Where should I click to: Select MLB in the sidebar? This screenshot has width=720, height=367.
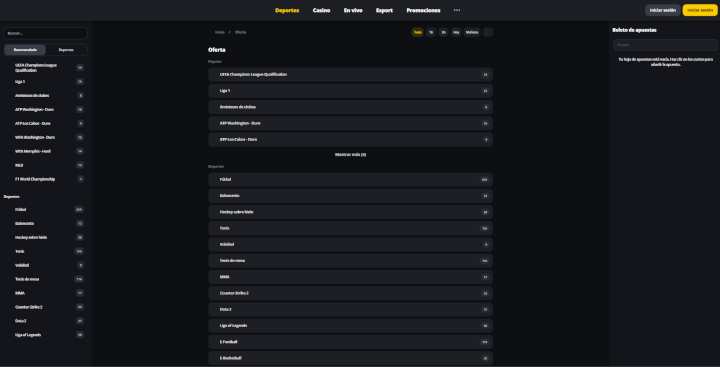point(45,165)
